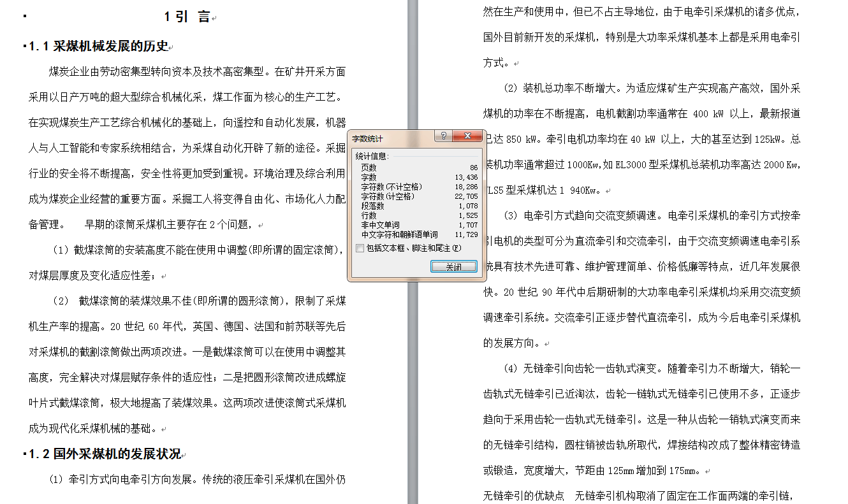The width and height of the screenshot is (848, 504).
Task: Click the 非中文单词 row label
Action: tap(380, 225)
